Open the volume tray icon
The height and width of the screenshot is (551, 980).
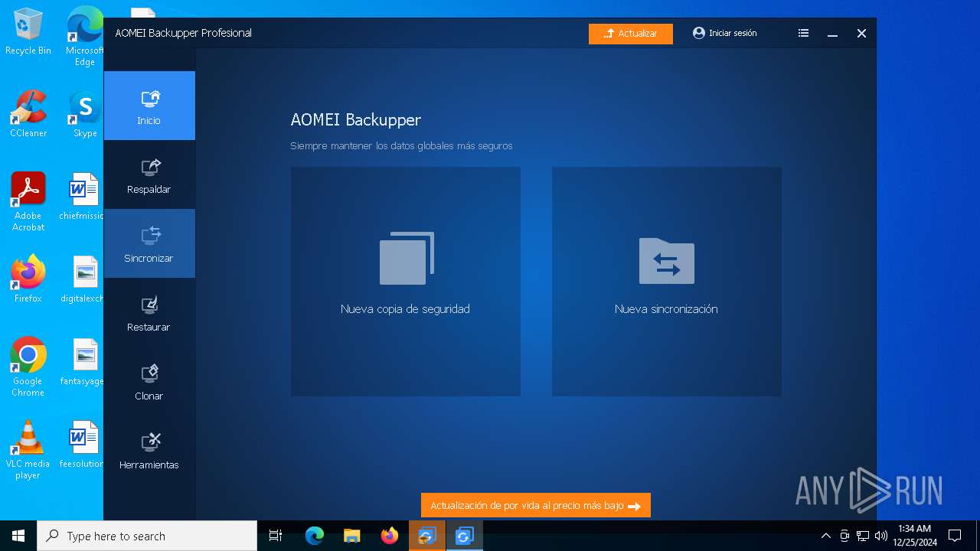tap(881, 536)
